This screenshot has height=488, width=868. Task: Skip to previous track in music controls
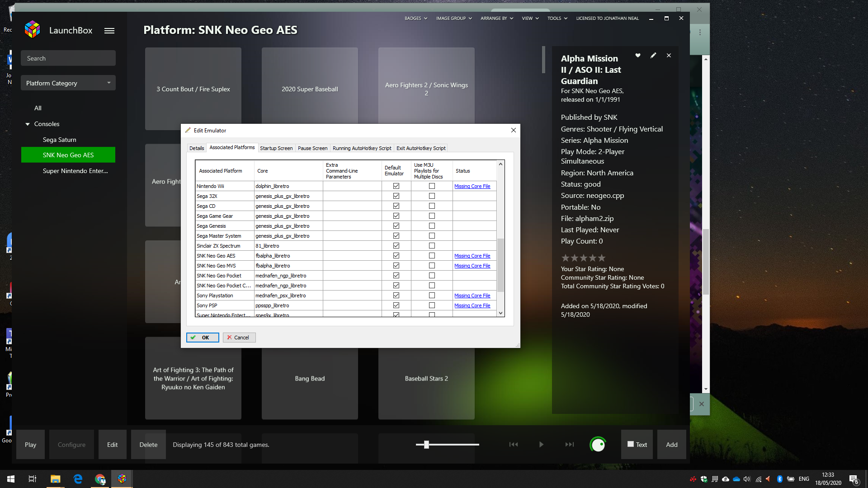pos(514,445)
